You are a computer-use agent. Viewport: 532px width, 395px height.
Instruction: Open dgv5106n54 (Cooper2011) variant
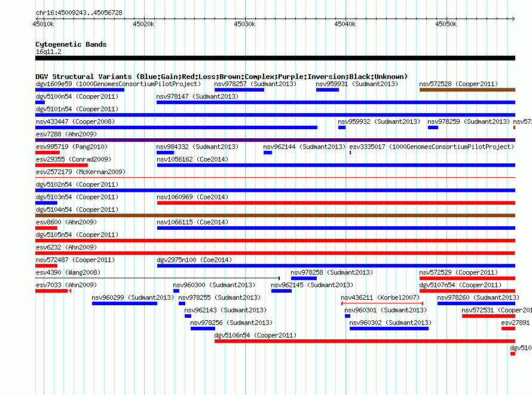[255, 335]
